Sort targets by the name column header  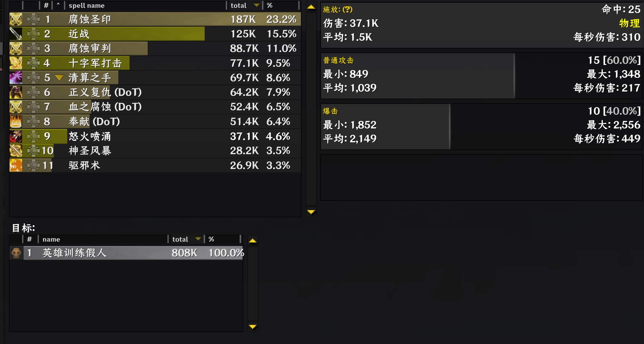(51, 239)
